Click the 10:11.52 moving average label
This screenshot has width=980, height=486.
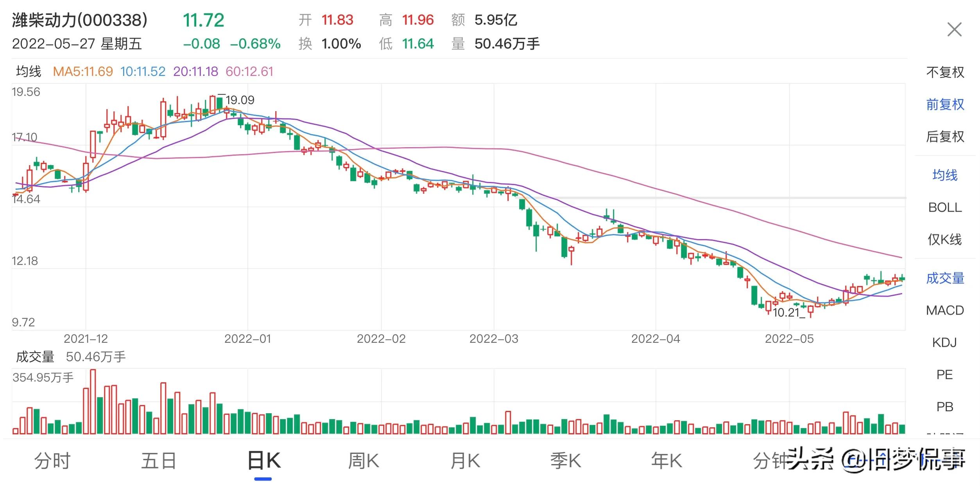pyautogui.click(x=143, y=71)
